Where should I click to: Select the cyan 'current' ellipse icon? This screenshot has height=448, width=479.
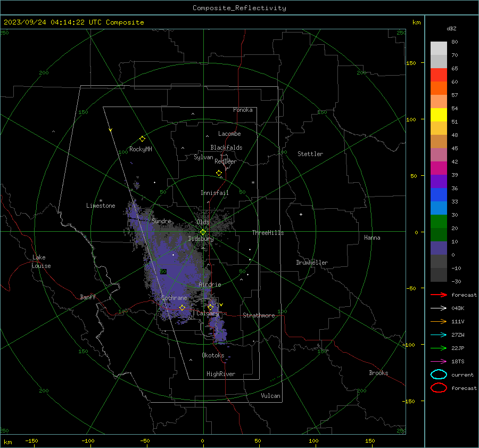pos(439,374)
